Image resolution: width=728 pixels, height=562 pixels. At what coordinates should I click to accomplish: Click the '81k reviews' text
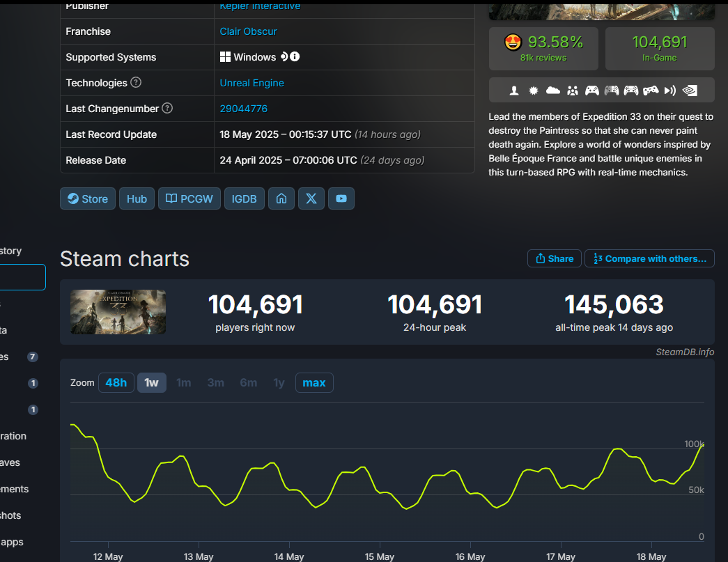pyautogui.click(x=543, y=58)
